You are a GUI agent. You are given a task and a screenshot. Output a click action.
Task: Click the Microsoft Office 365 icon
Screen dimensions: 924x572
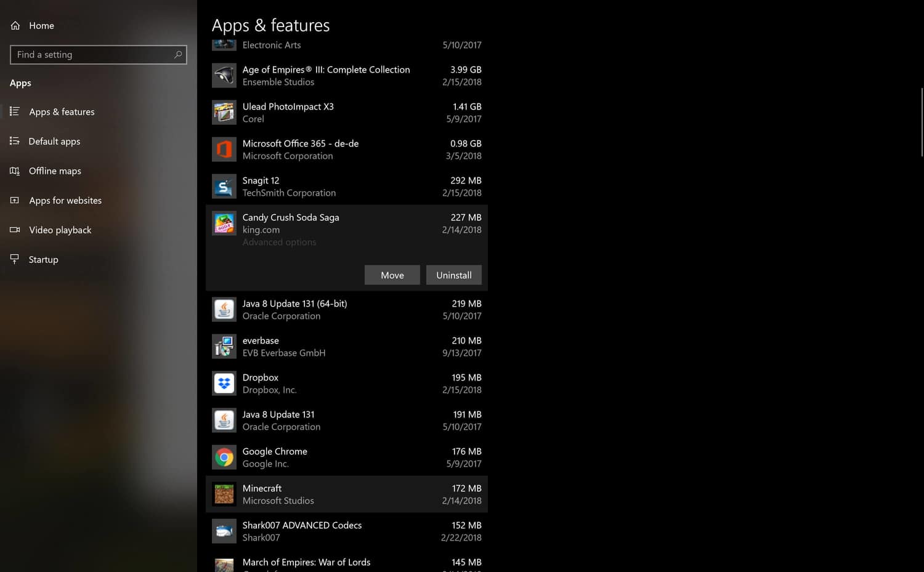click(224, 149)
